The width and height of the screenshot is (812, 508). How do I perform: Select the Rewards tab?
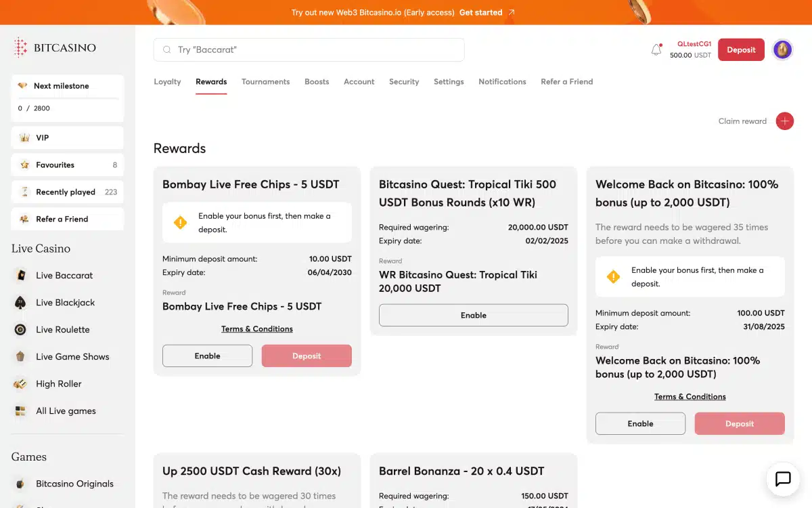211,81
